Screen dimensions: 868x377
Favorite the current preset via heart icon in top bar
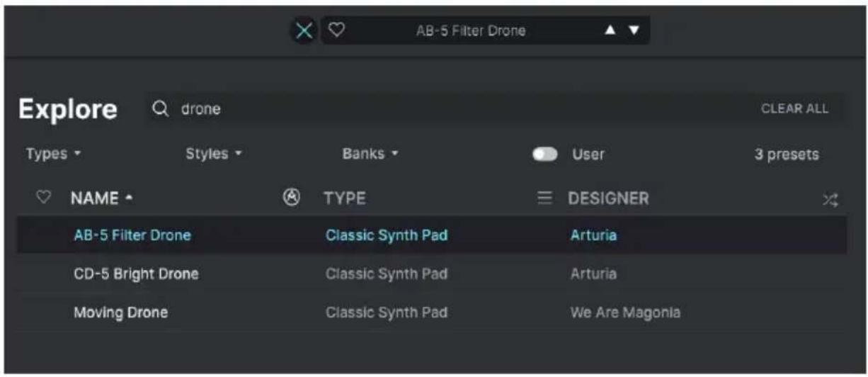[x=336, y=30]
